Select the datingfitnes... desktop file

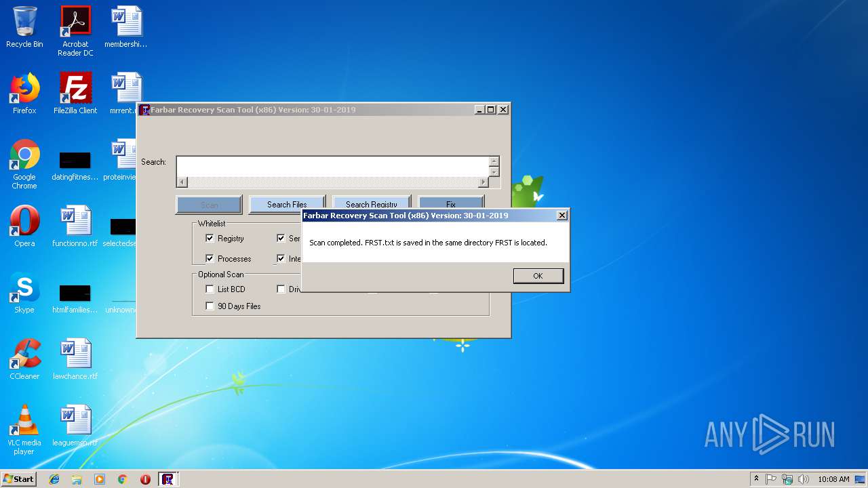(x=75, y=167)
